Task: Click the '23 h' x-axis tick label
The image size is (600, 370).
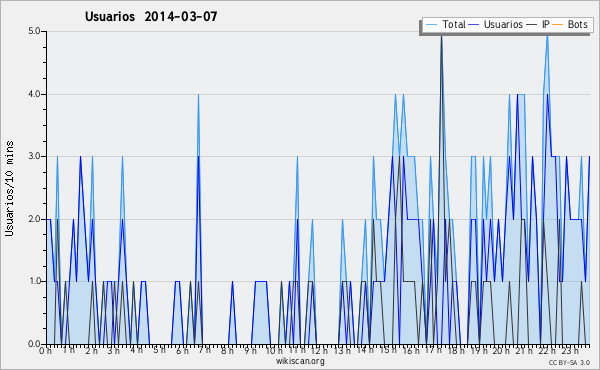Action: click(570, 350)
